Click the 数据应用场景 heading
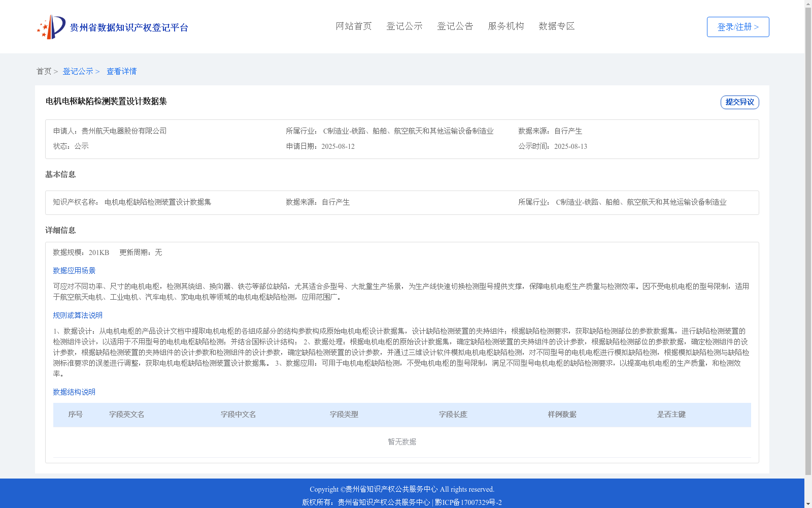 tap(74, 271)
